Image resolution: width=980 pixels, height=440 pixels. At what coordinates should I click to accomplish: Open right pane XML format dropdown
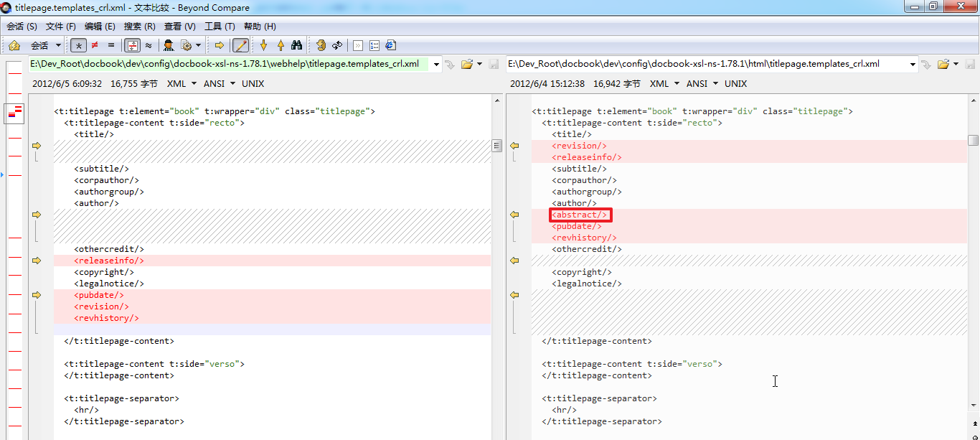664,84
